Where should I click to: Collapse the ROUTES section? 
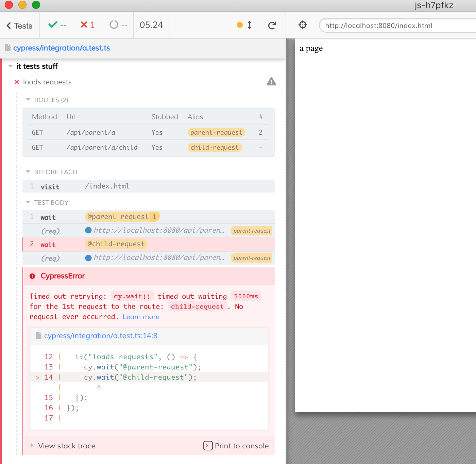tap(28, 99)
